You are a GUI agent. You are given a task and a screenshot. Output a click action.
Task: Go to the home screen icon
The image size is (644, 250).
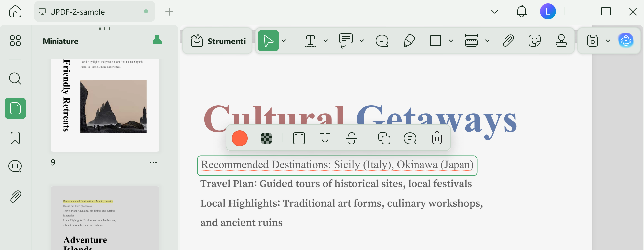pos(15,12)
